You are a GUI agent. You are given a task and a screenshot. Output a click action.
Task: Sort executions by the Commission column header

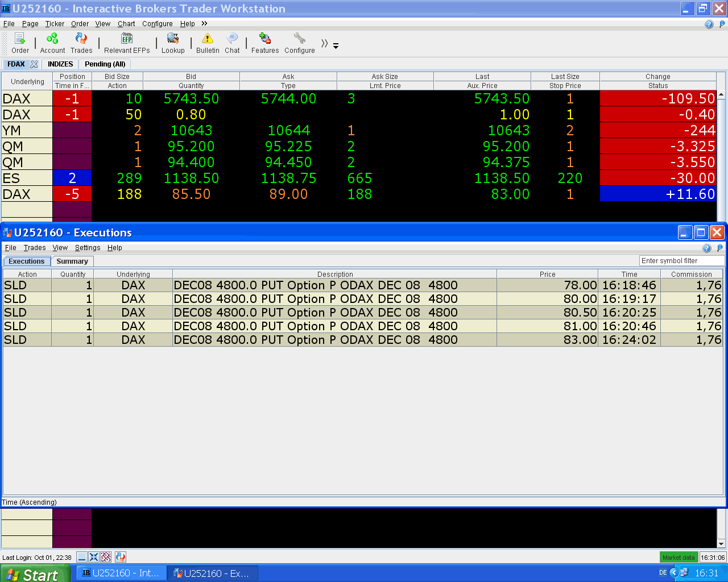[692, 274]
